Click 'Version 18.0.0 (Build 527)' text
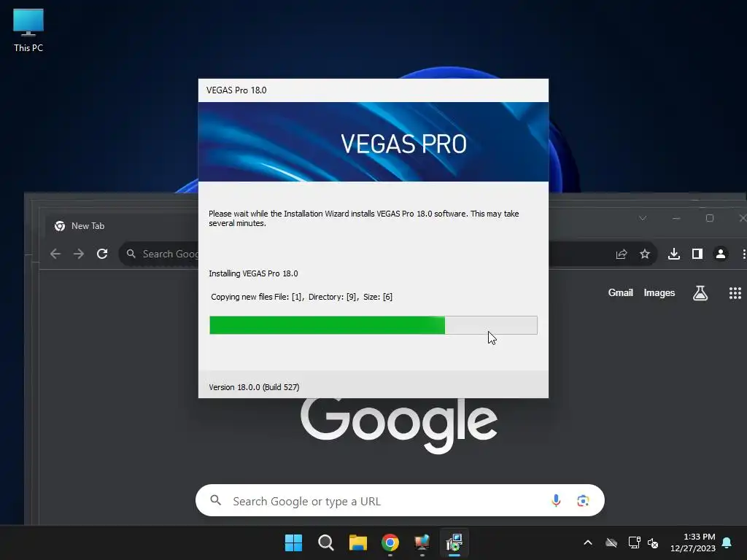The width and height of the screenshot is (747, 560). point(254,387)
